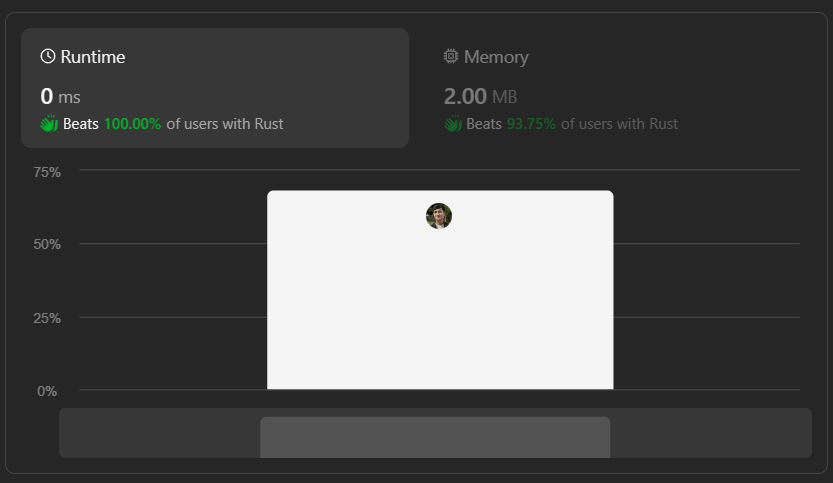This screenshot has height=483, width=833.
Task: Select the Runtime tab label
Action: click(93, 57)
